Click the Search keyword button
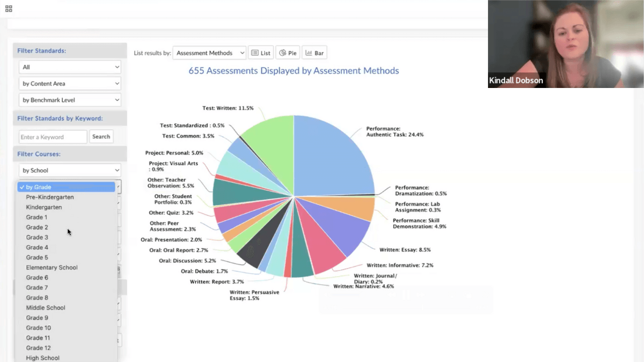Image resolution: width=644 pixels, height=362 pixels. point(101,137)
